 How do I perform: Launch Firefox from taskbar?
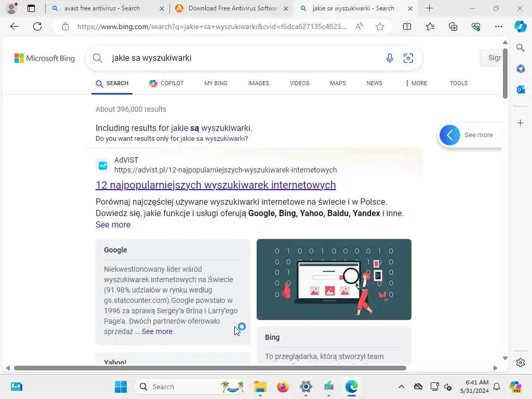[x=283, y=387]
